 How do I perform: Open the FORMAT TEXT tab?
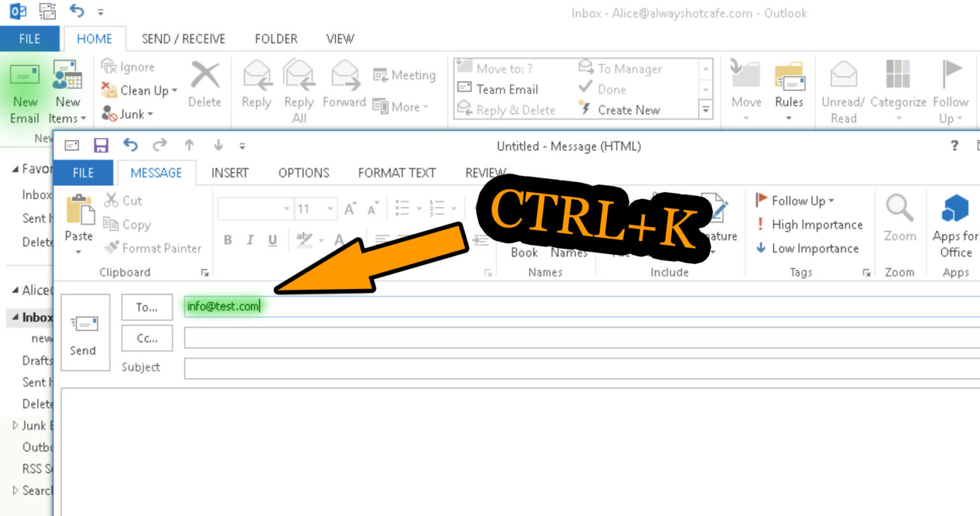[396, 172]
